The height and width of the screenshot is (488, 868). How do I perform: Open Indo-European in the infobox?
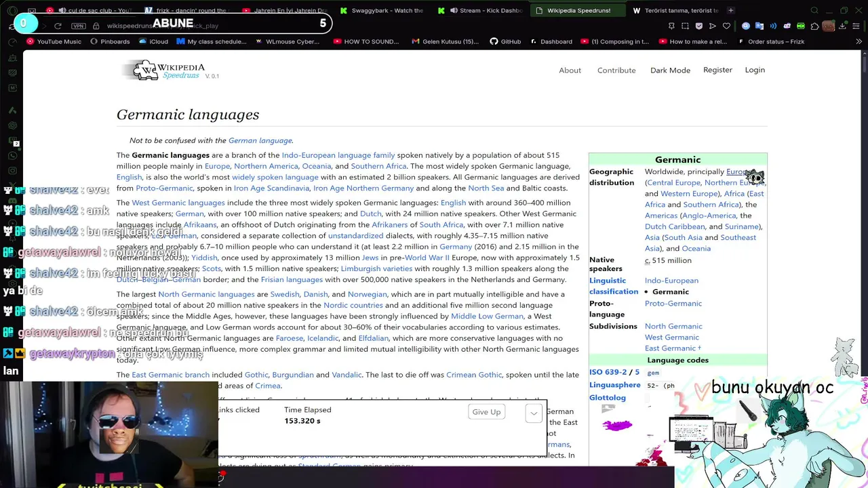coord(671,280)
